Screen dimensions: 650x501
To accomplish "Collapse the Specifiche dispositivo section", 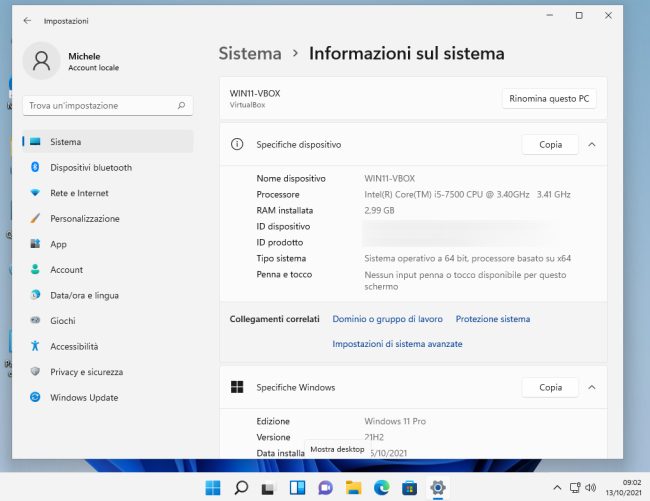I will coord(592,145).
